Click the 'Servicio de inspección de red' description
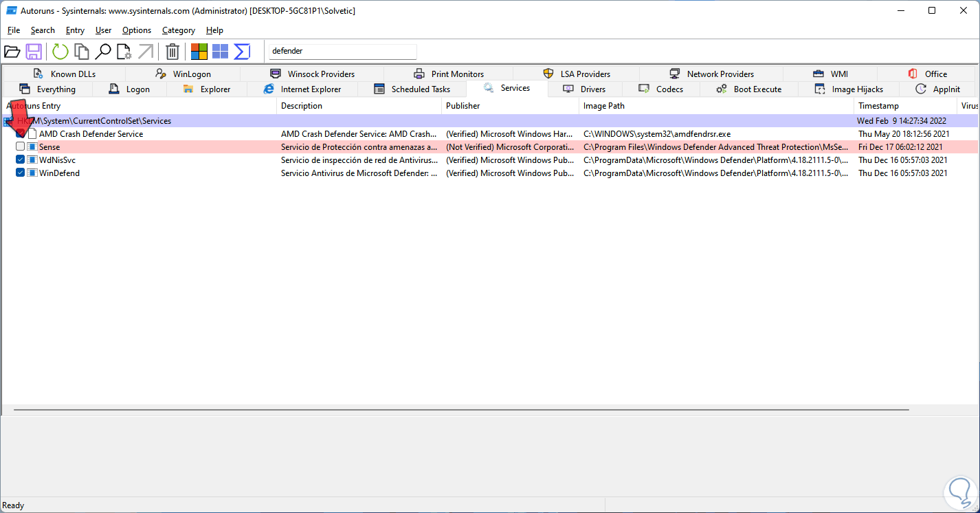Viewport: 980px width, 513px height. point(359,160)
